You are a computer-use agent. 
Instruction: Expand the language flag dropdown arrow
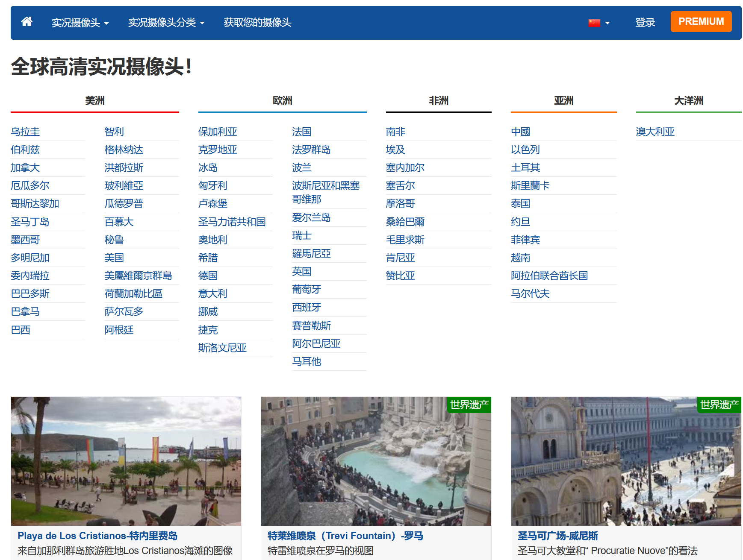(607, 23)
